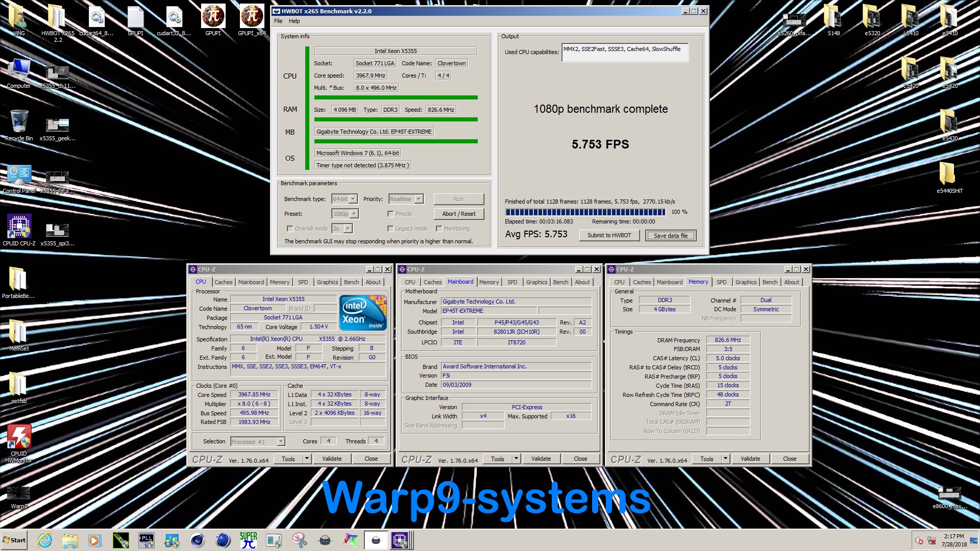980x551 pixels.
Task: Click the Core Speed 3967.85 MHz value
Action: point(254,394)
